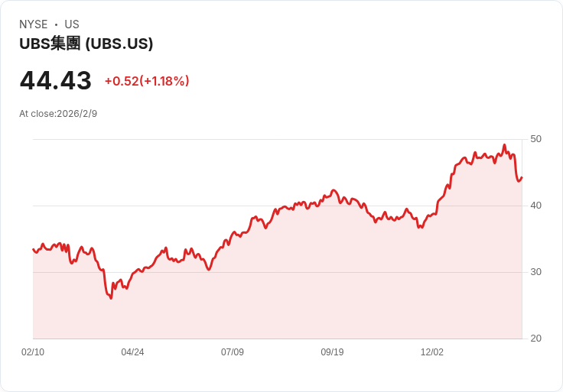
Task: Click the lowest dip of the price line
Action: click(111, 298)
